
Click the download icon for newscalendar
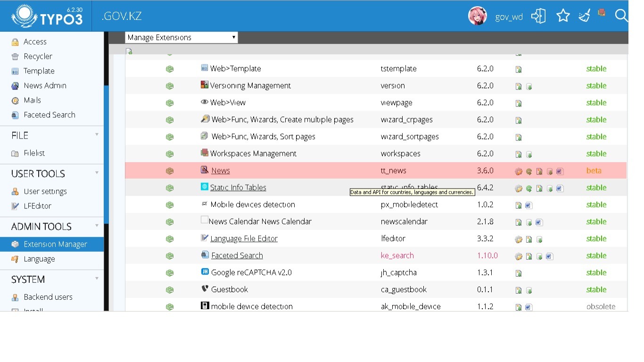529,222
